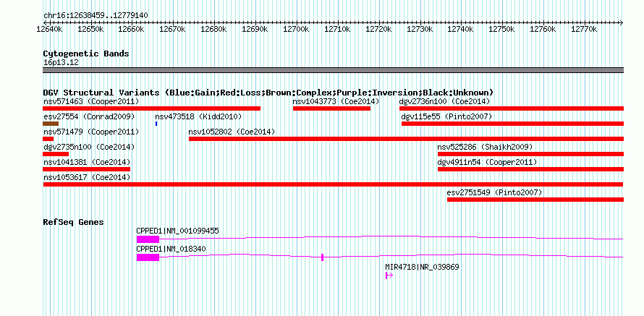Open CPPED1|NM_001099455 transcript label
Screen dimensions: 644x316
pyautogui.click(x=178, y=231)
